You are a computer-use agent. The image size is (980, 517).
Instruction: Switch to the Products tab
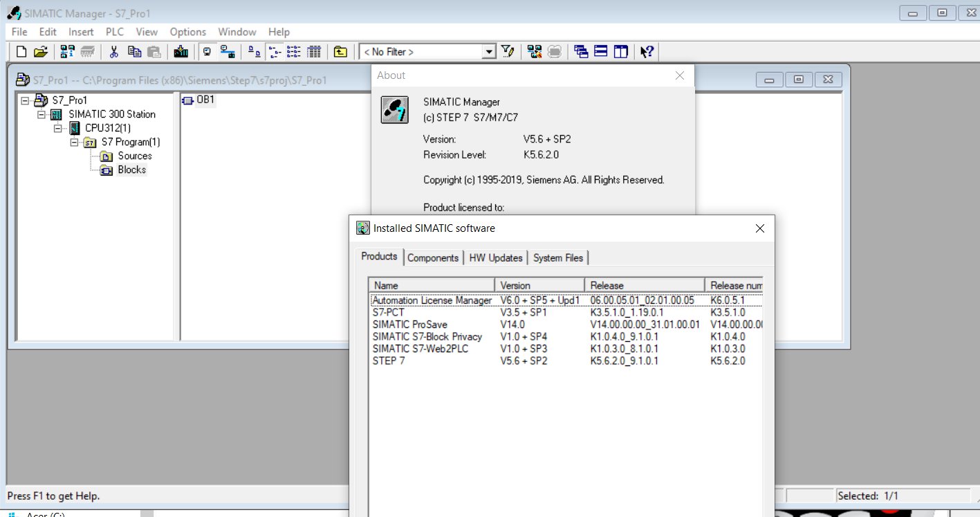379,256
